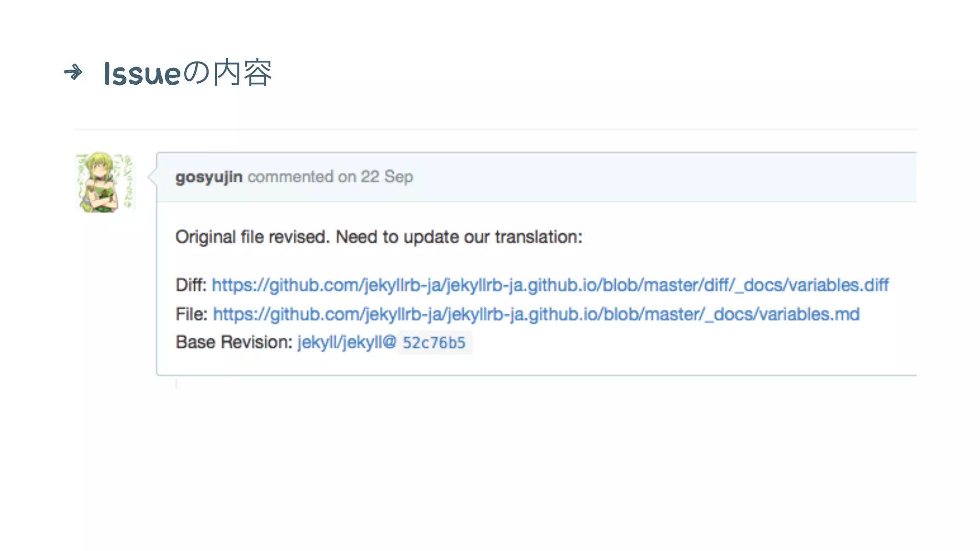This screenshot has height=551, width=980.
Task: Click the "translation:" word in the comment
Action: (x=538, y=237)
